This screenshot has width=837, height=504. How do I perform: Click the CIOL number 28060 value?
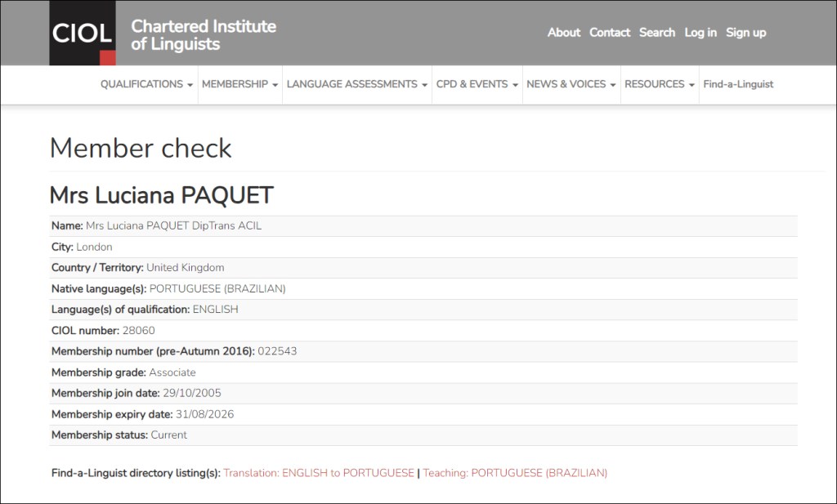coord(138,331)
